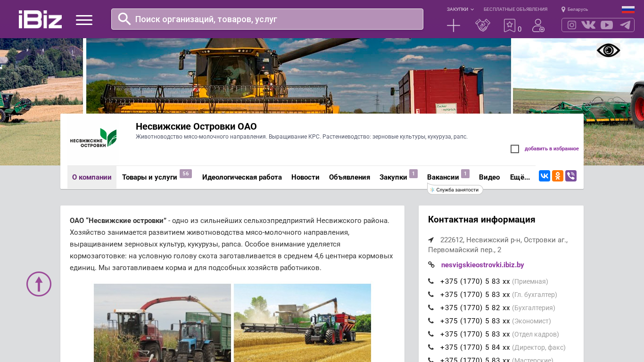Open the iBiz home logo
This screenshot has width=644, height=362.
click(40, 19)
